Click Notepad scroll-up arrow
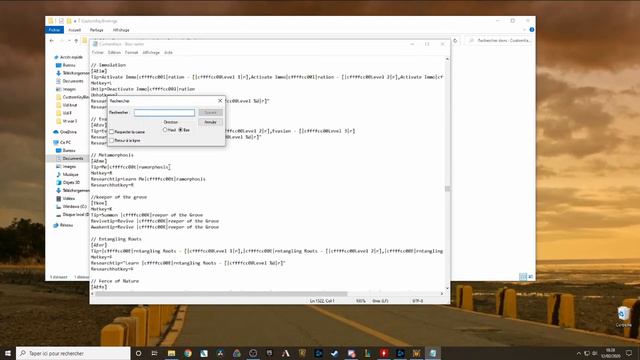 click(x=447, y=59)
